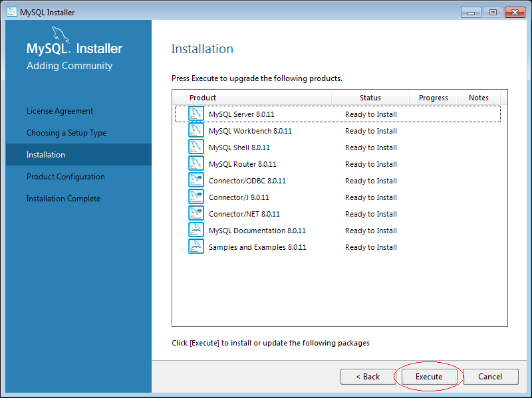Click the MySQL Workbench 8.0.11 product icon
Screen dimensions: 532x398
(x=196, y=131)
